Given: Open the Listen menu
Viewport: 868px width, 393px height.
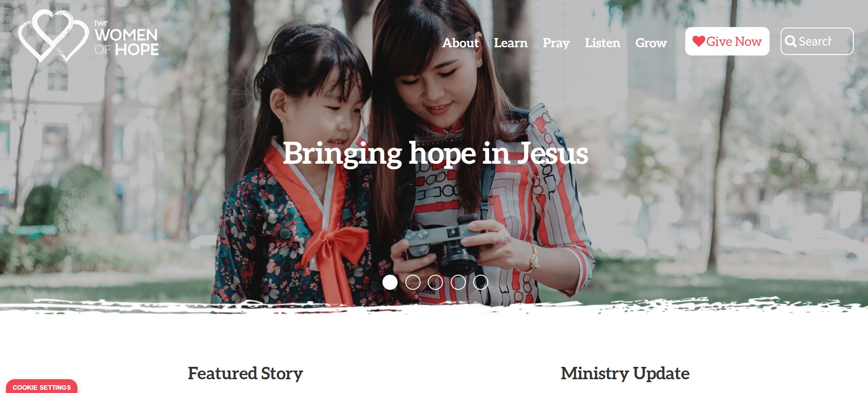Looking at the screenshot, I should [602, 43].
